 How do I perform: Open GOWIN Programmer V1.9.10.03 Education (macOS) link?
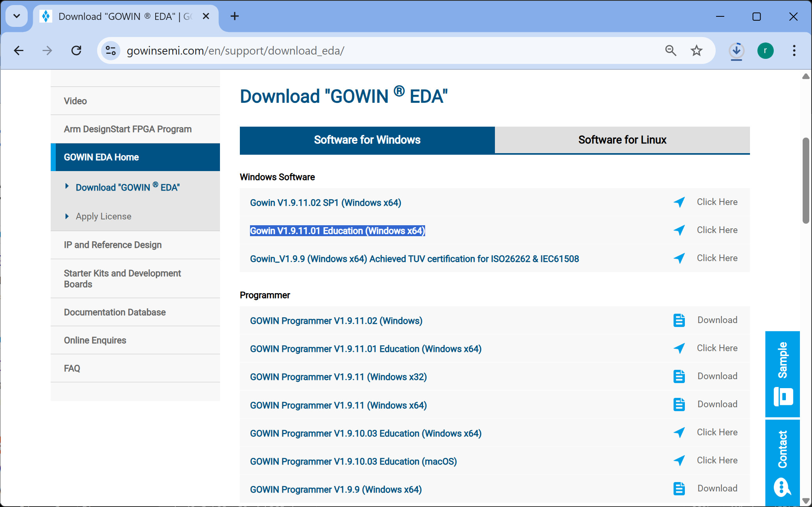[353, 461]
